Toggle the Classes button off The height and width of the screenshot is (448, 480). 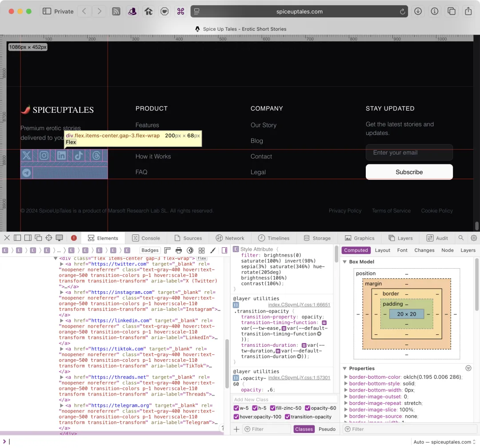pos(304,429)
